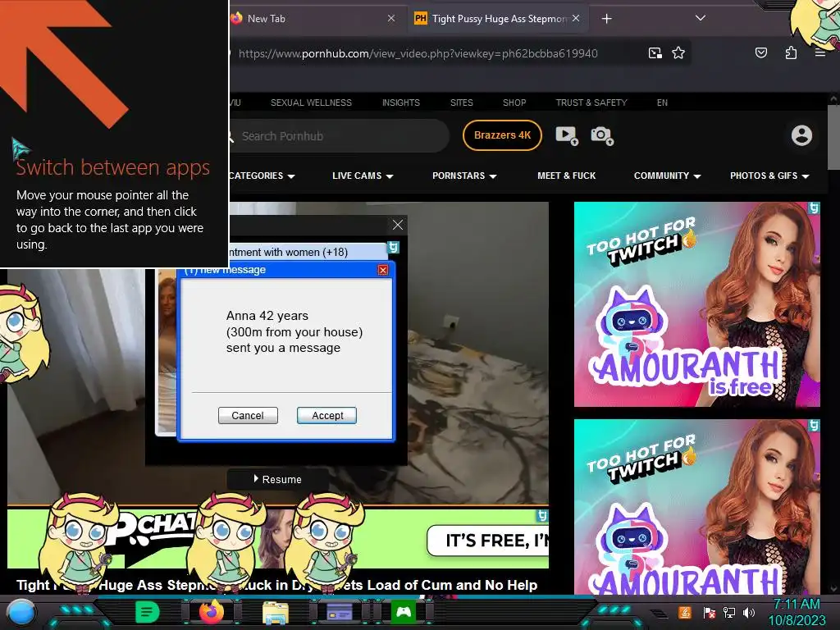Click the URL address bar
840x630 pixels.
(418, 53)
